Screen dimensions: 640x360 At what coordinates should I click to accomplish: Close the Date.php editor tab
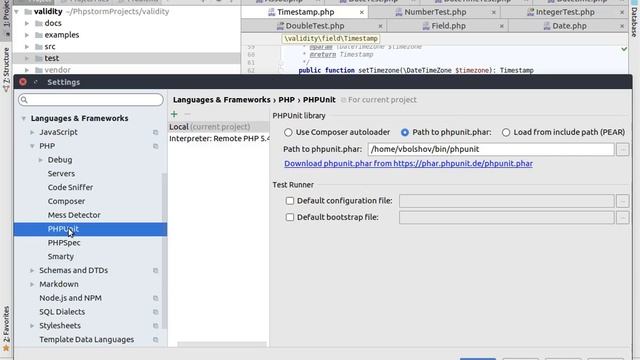[x=622, y=26]
